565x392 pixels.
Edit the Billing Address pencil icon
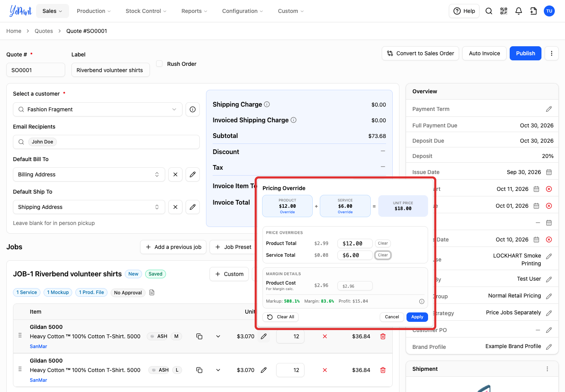(x=193, y=174)
